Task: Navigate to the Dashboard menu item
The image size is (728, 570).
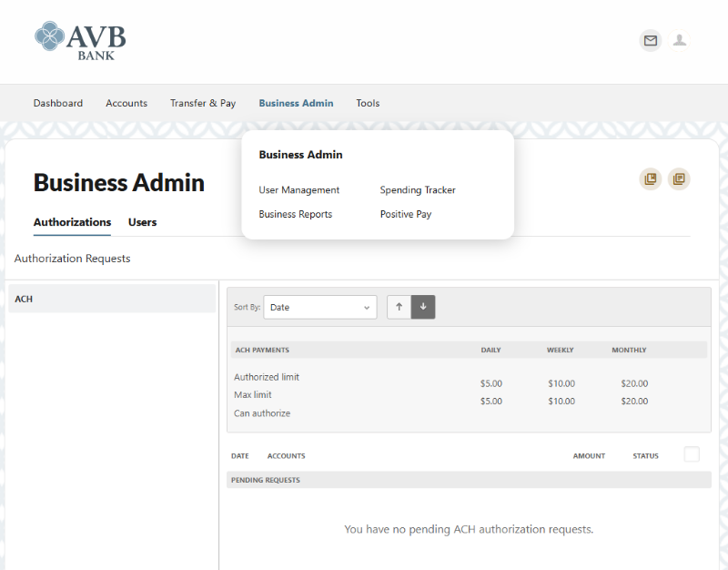Action: (x=58, y=103)
